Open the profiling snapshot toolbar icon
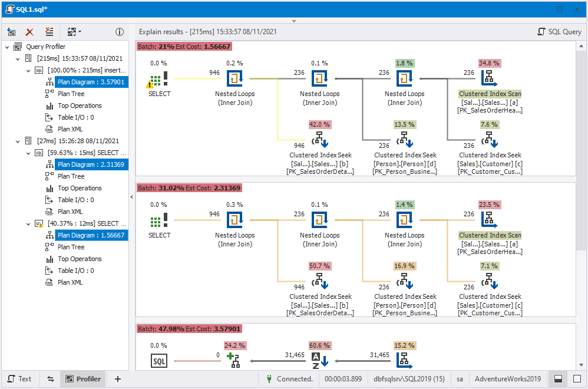 tap(11, 32)
